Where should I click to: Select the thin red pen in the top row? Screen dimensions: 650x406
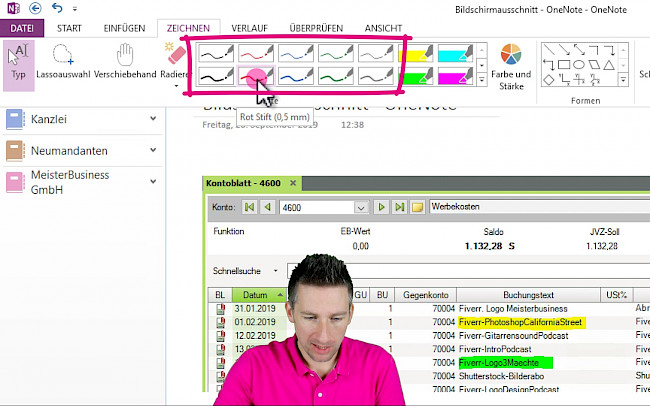coord(256,53)
